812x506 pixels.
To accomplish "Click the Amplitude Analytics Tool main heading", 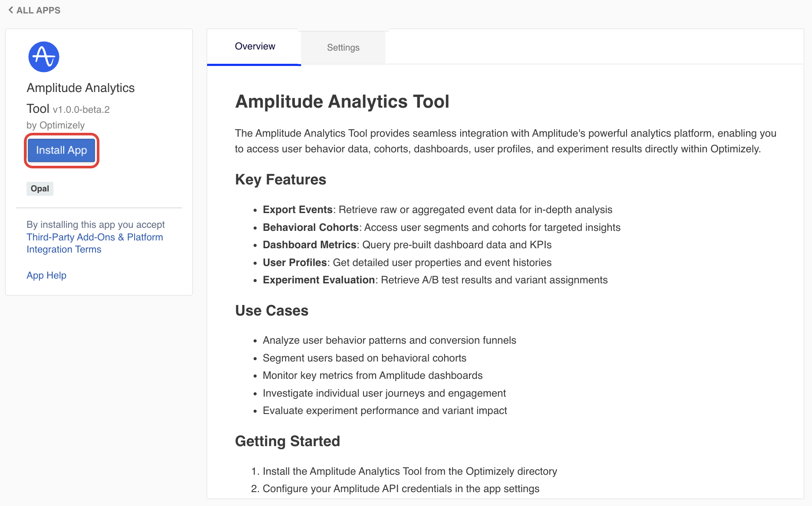I will click(x=342, y=102).
